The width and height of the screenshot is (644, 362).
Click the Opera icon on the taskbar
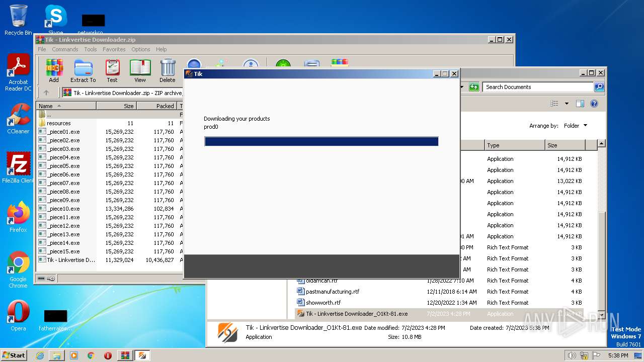[x=108, y=355]
